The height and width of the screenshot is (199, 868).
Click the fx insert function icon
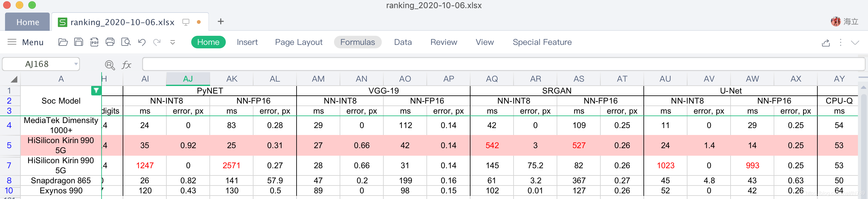pyautogui.click(x=126, y=65)
